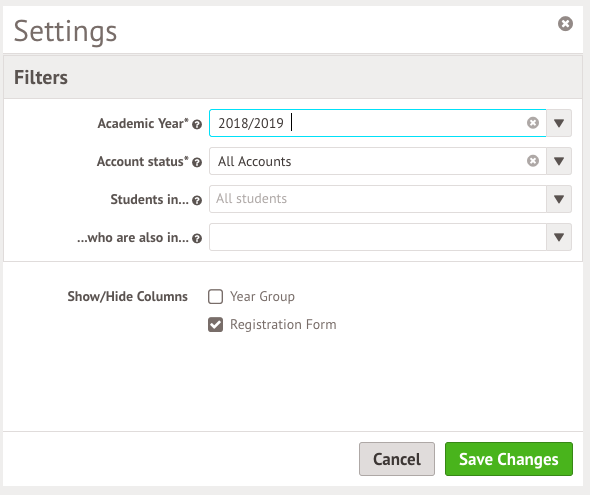This screenshot has width=590, height=495.
Task: Focus the All students input field
Action: point(378,199)
